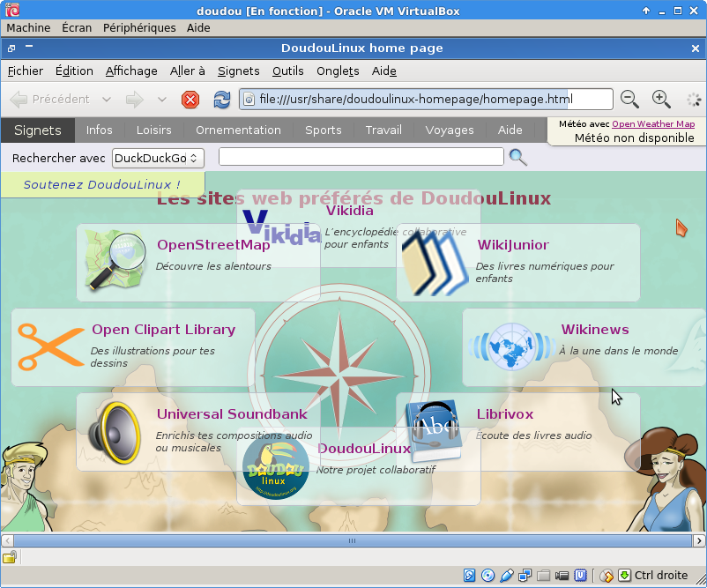This screenshot has width=707, height=588.
Task: Click VirtualBox optical disk status icon
Action: tap(487, 576)
